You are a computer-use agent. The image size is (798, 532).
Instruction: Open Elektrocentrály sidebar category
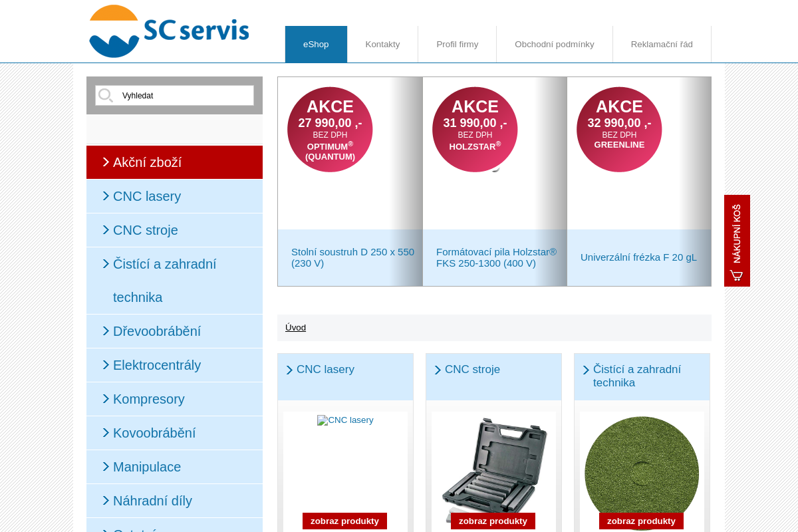pyautogui.click(x=174, y=365)
